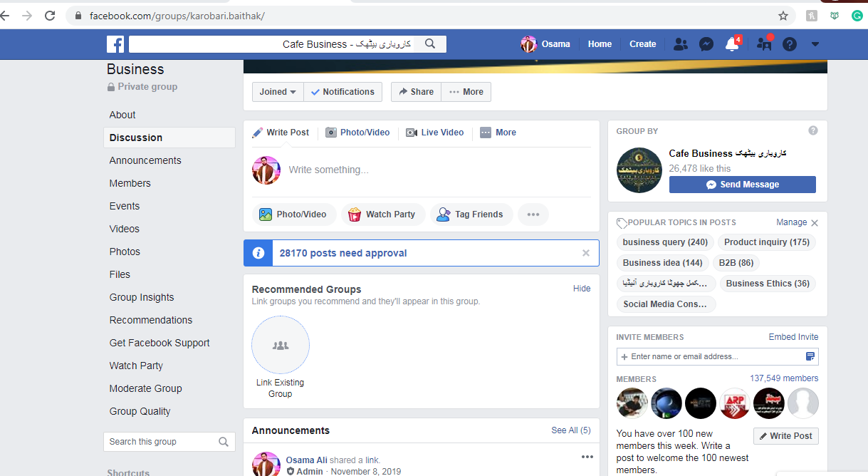Click the Group By help icon

813,131
